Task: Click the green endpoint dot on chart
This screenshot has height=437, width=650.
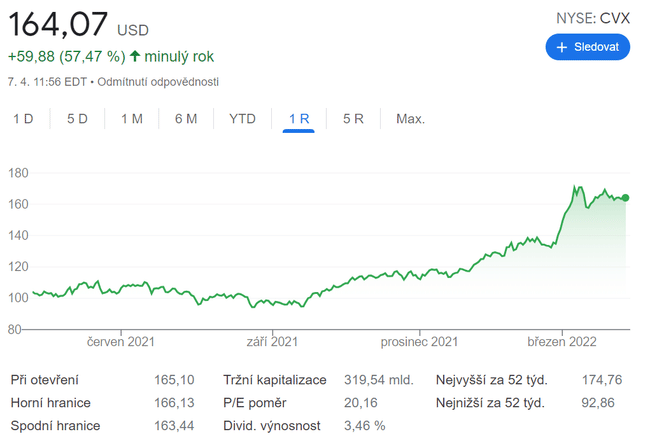Action: pos(626,198)
